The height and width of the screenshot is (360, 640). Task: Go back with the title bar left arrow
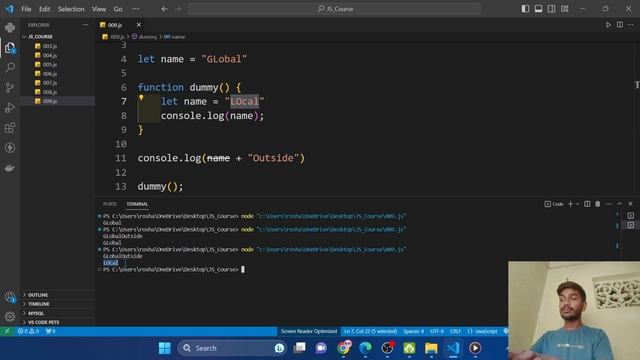(164, 9)
